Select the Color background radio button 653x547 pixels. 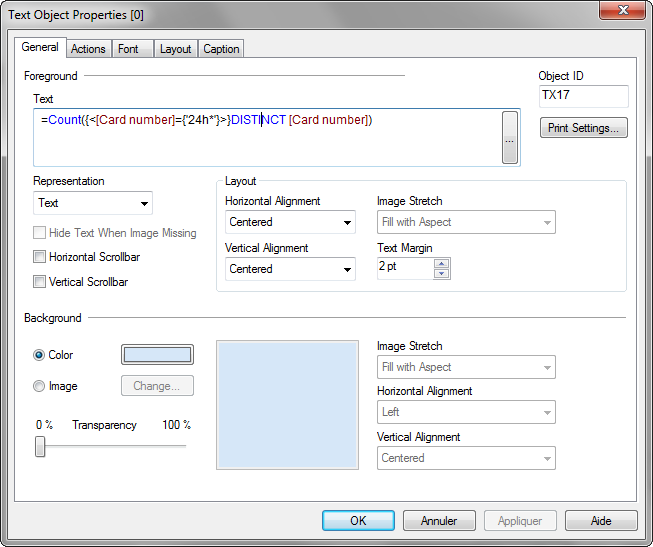(40, 355)
